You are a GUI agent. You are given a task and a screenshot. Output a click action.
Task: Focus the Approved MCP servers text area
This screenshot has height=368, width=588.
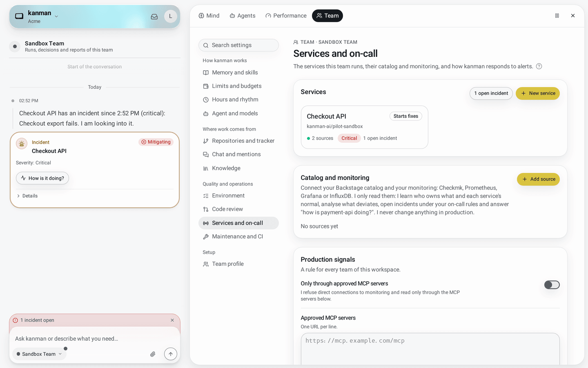(x=430, y=349)
